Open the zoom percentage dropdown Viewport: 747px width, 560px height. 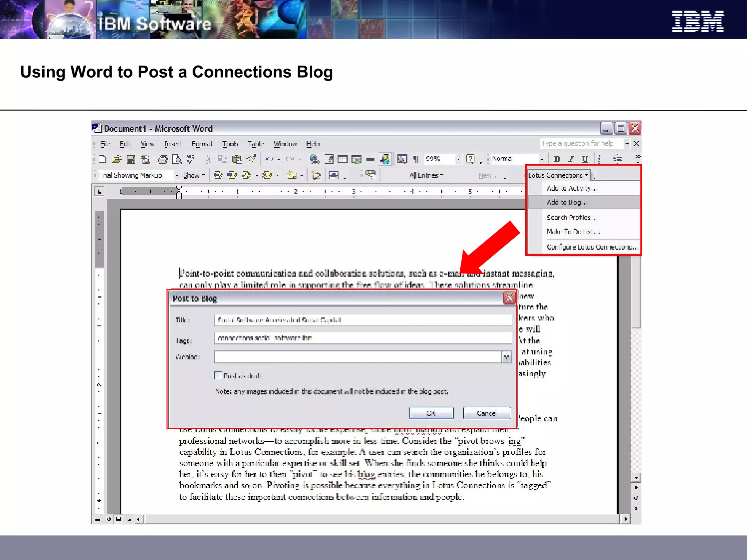point(458,159)
